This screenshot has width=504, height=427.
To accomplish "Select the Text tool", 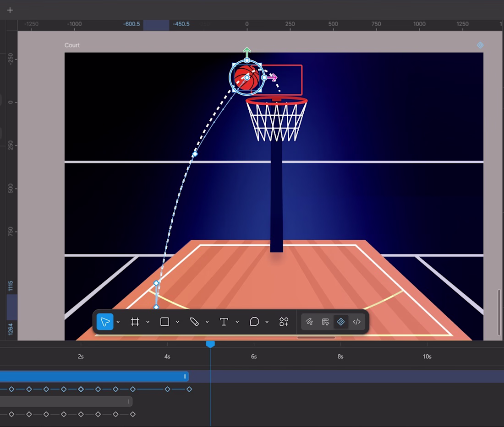I will click(224, 322).
